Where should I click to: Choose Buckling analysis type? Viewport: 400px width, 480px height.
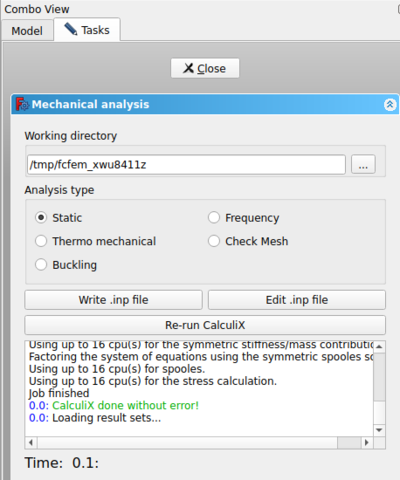pos(66,265)
